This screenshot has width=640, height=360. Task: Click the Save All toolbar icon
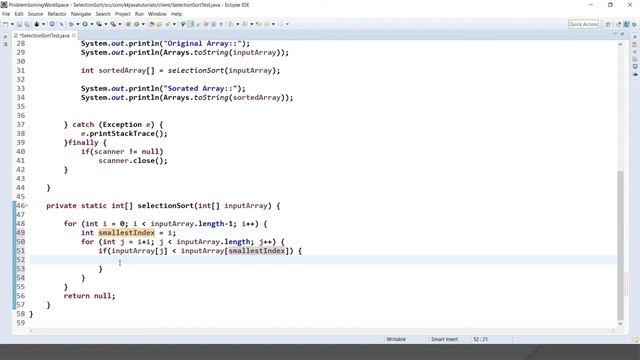pos(27,24)
